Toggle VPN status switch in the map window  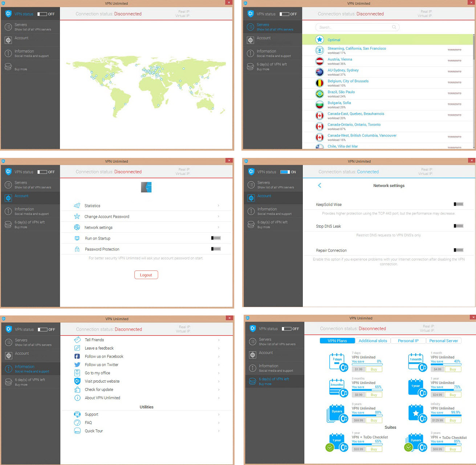point(42,14)
